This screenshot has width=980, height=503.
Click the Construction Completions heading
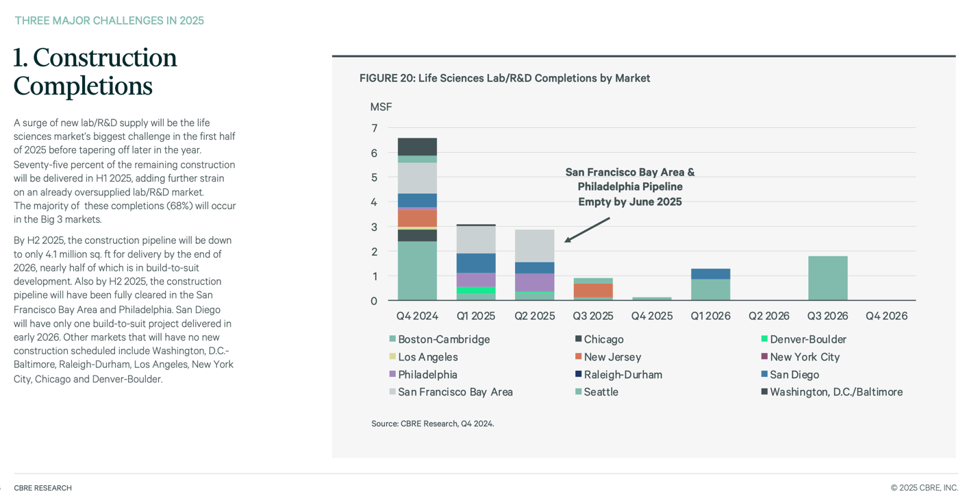[x=95, y=72]
